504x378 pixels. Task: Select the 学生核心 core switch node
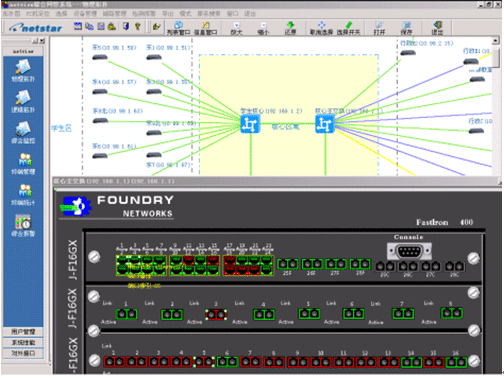pyautogui.click(x=250, y=124)
